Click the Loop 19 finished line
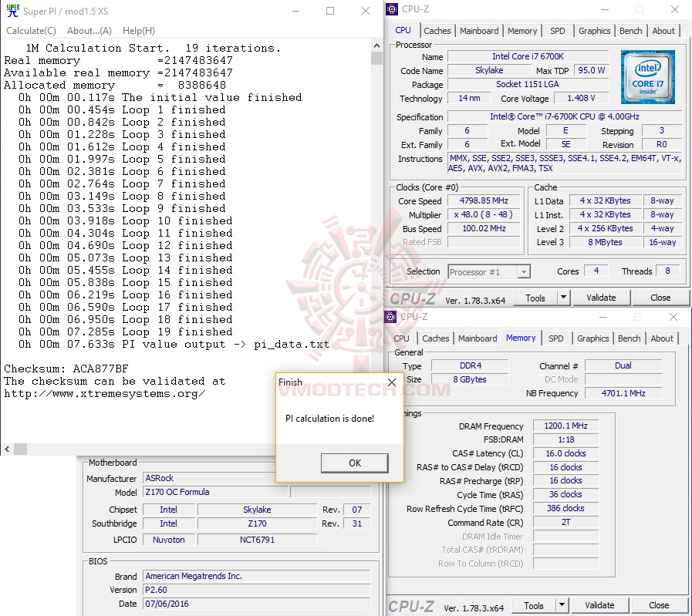Screen dimensions: 692x616 click(125, 332)
